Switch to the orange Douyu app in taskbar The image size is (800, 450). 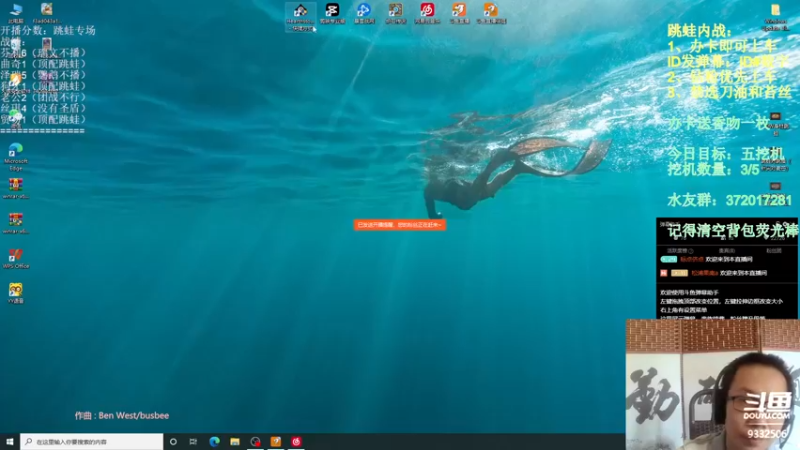pos(276,441)
